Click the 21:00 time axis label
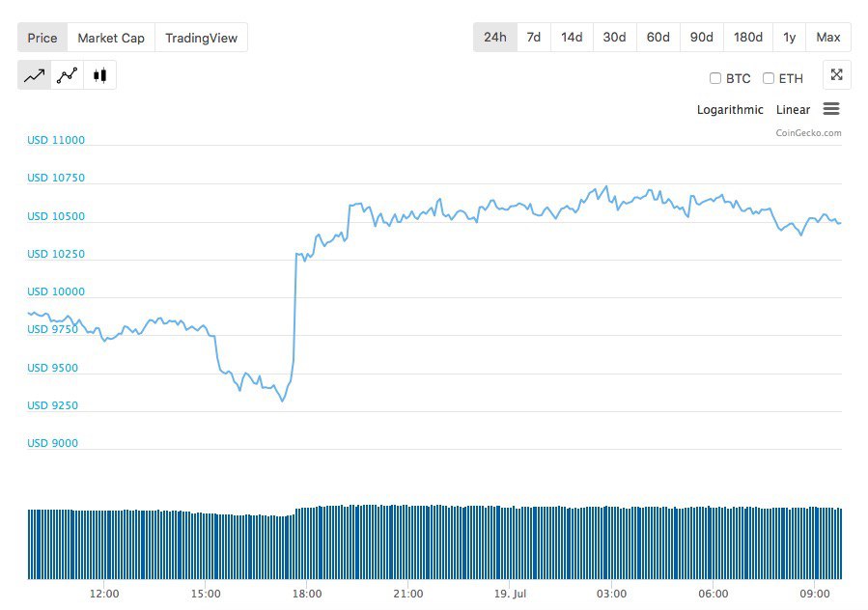Image resolution: width=868 pixels, height=610 pixels. [408, 594]
